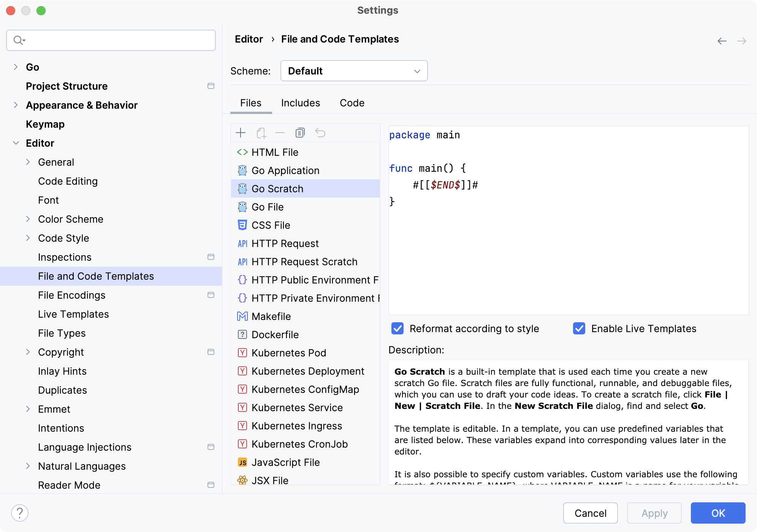The width and height of the screenshot is (757, 532).
Task: Click the Cancel button
Action: pos(590,513)
